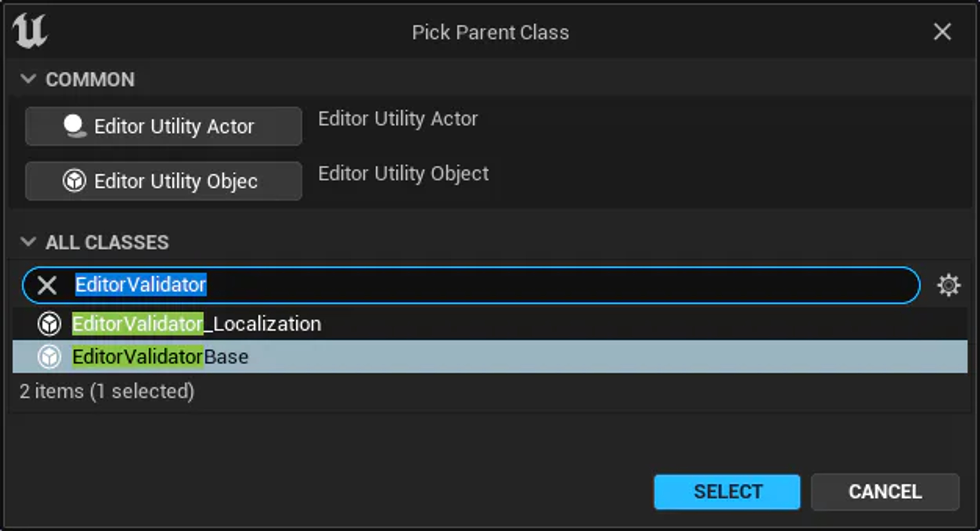Collapse the ALL CLASSES section
The image size is (980, 531).
(28, 242)
